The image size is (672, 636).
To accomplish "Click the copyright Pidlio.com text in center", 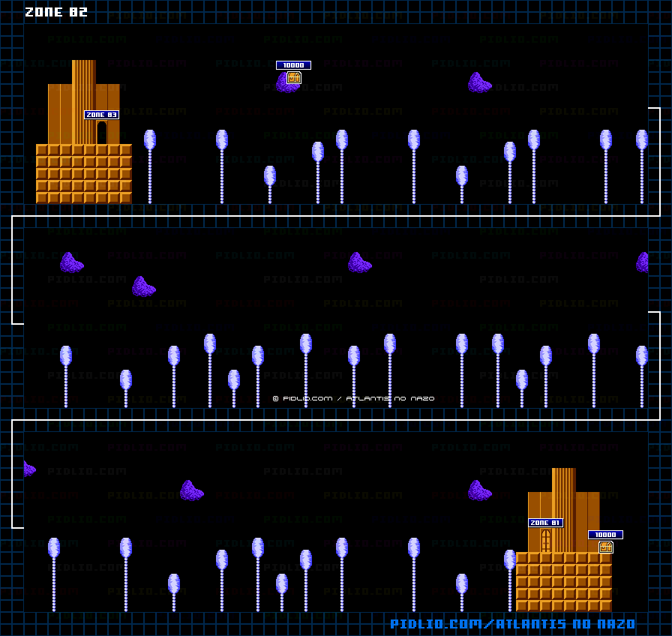I will tap(353, 398).
